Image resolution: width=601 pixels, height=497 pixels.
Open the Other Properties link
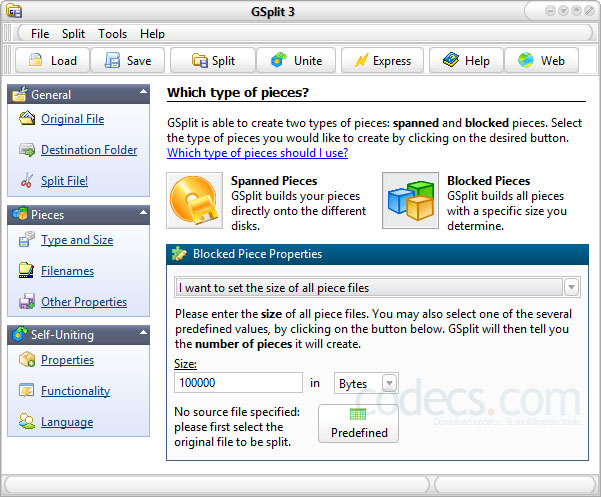84,302
